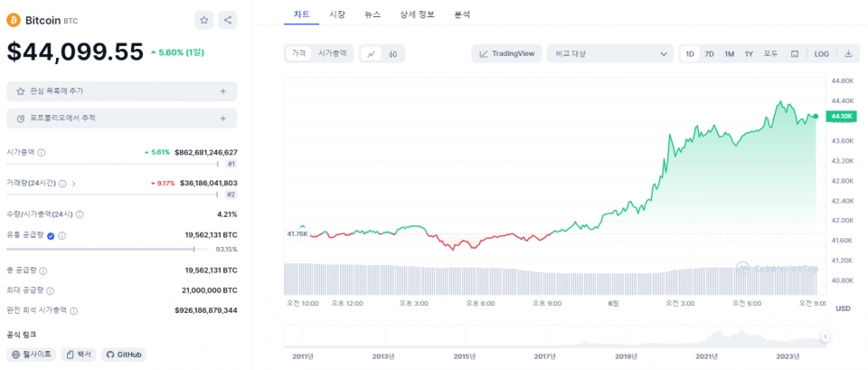Select the 시가총액 chart mode
The height and width of the screenshot is (370, 868).
click(x=332, y=54)
